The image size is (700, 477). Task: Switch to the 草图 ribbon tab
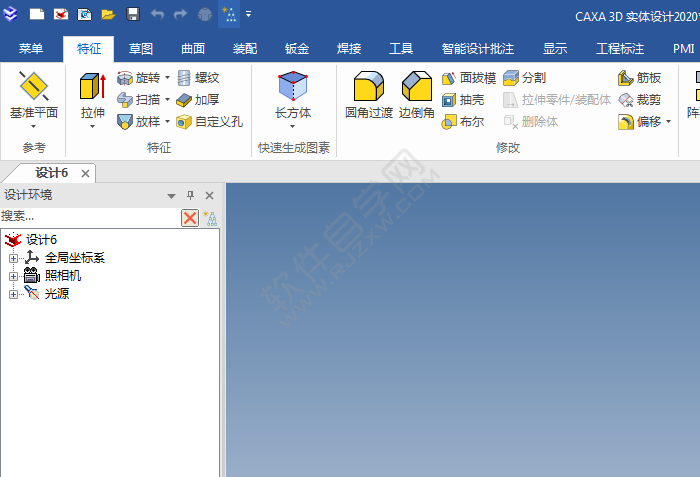click(x=140, y=48)
